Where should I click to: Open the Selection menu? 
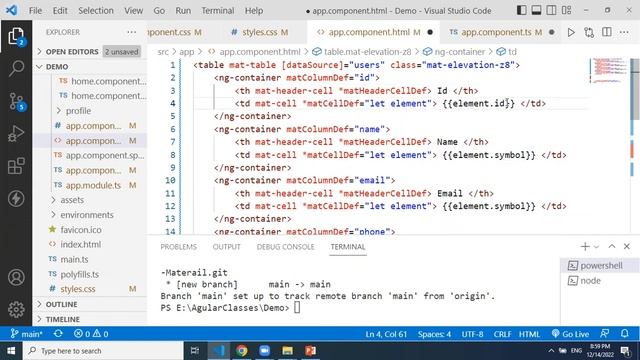point(96,11)
